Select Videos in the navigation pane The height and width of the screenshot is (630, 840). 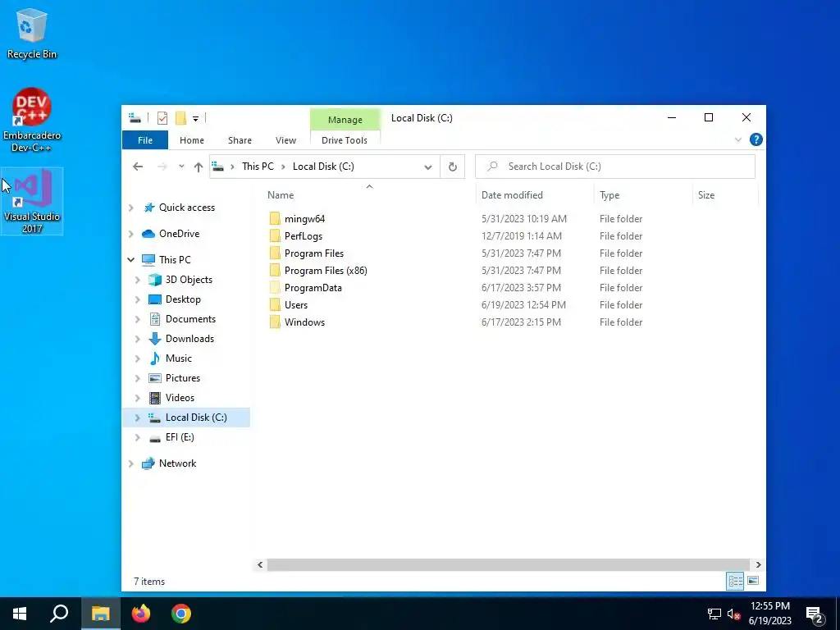180,398
